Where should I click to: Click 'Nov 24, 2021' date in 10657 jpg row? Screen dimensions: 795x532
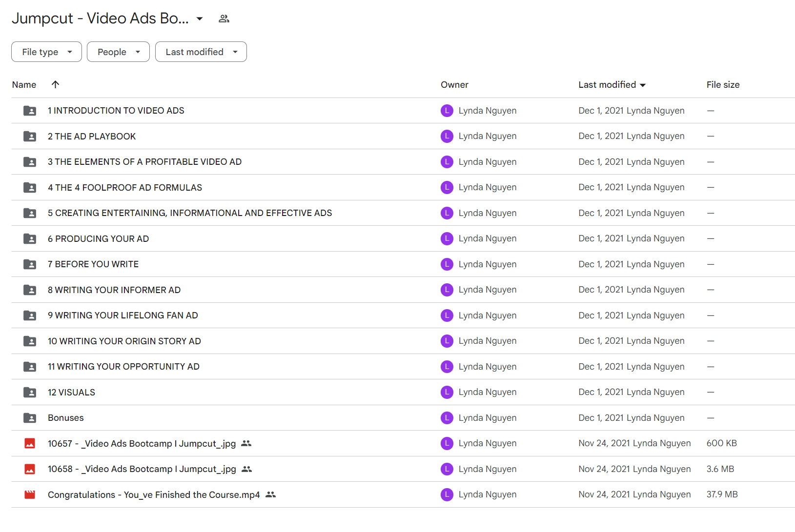[x=604, y=443]
